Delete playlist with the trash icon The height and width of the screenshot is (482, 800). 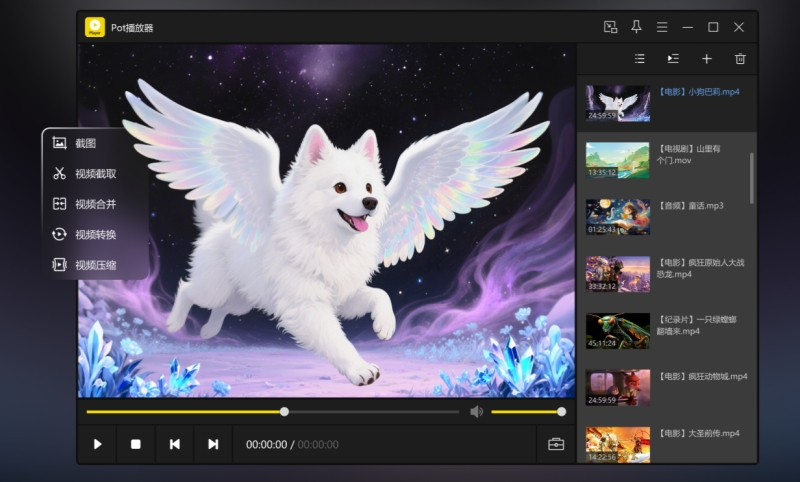(740, 59)
